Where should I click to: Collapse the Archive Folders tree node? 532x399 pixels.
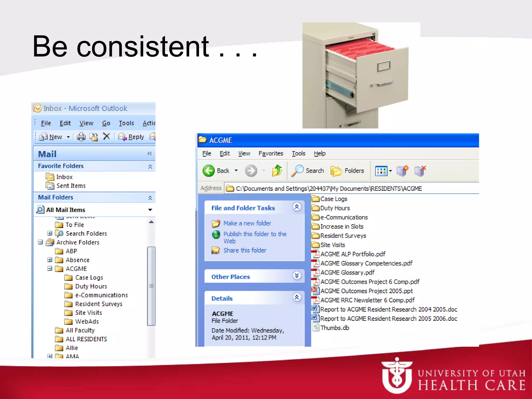tap(41, 242)
